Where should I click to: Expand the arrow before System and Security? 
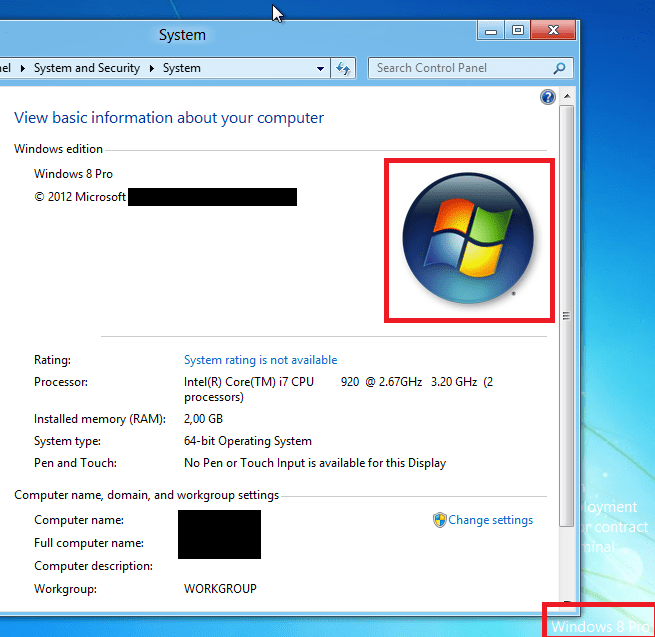tap(23, 68)
